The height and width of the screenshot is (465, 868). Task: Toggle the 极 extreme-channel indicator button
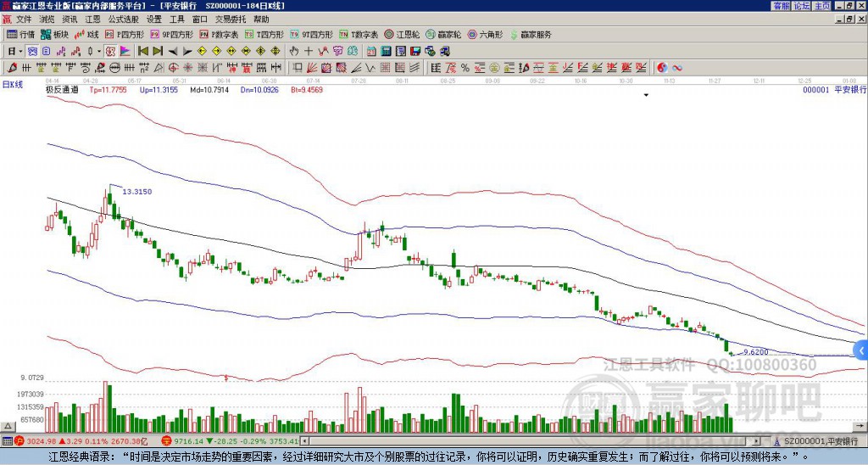pos(110,52)
